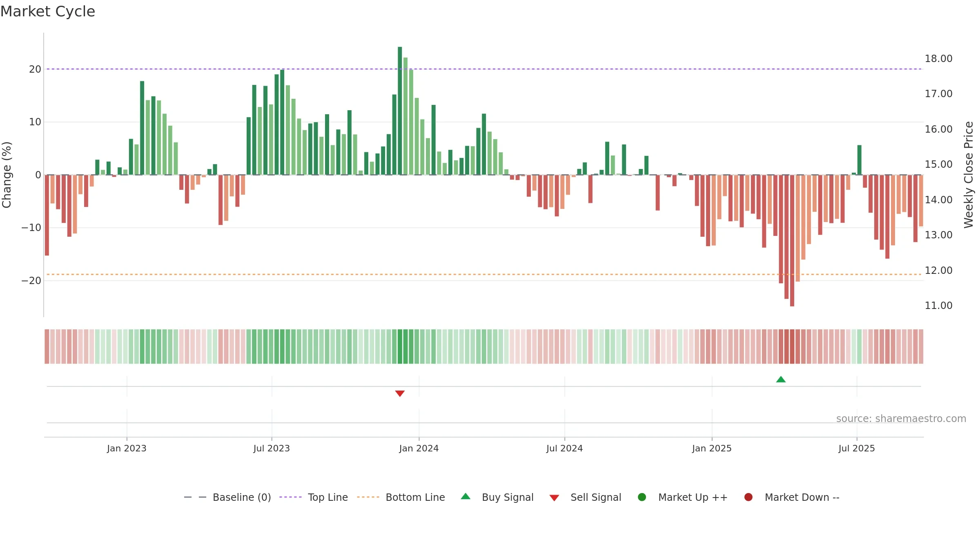The width and height of the screenshot is (980, 551).
Task: Toggle the Sell Signal legend entry
Action: [585, 497]
